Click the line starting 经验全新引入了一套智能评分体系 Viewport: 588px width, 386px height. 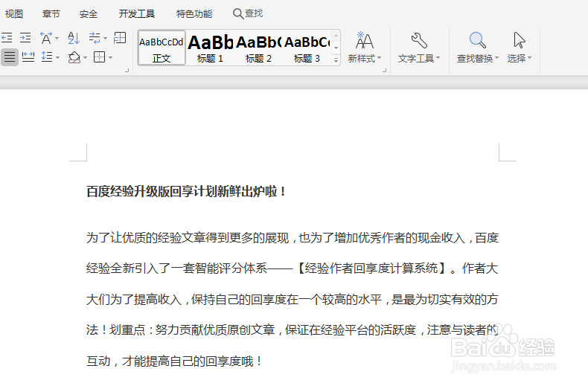(x=292, y=268)
